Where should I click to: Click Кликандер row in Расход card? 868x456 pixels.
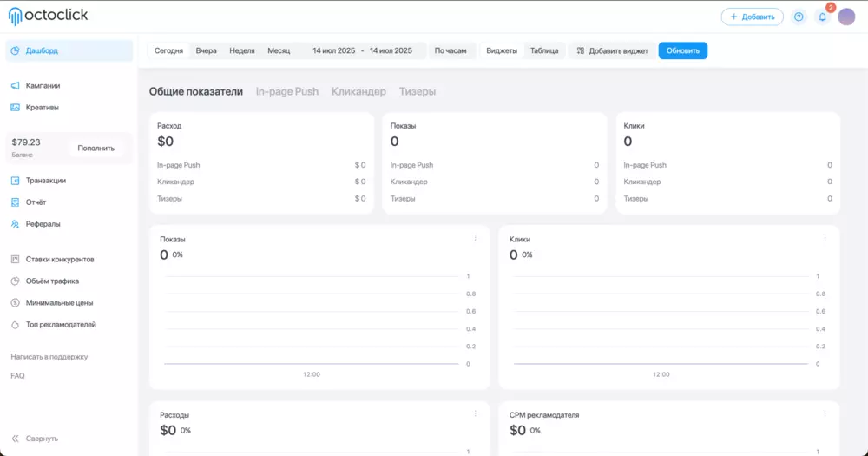point(261,182)
